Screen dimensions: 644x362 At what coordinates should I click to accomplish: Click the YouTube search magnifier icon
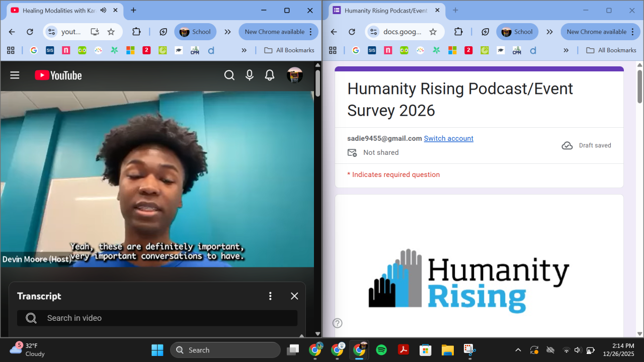[x=229, y=75]
